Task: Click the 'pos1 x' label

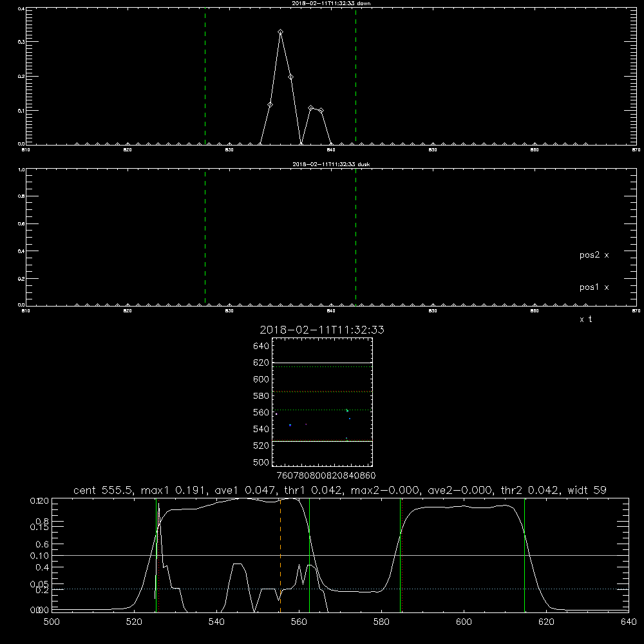Action: tap(594, 287)
